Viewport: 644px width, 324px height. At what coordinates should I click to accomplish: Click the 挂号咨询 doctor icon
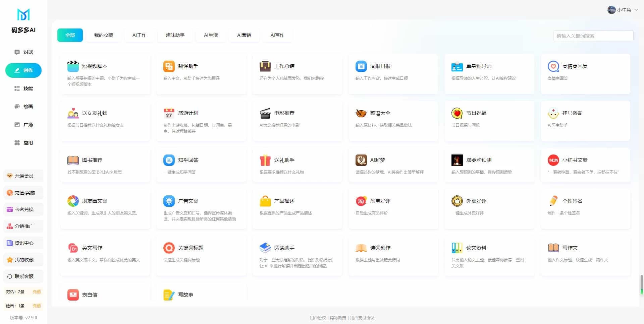pyautogui.click(x=553, y=113)
